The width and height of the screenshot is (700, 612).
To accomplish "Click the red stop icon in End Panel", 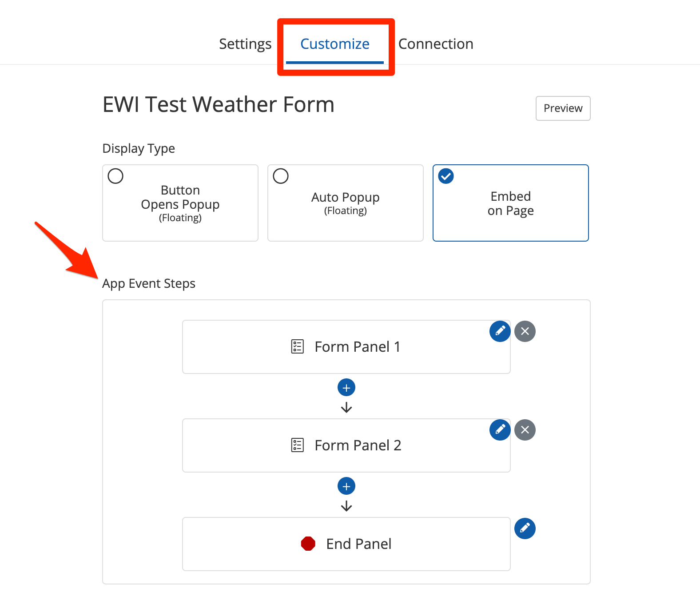I will coord(308,544).
